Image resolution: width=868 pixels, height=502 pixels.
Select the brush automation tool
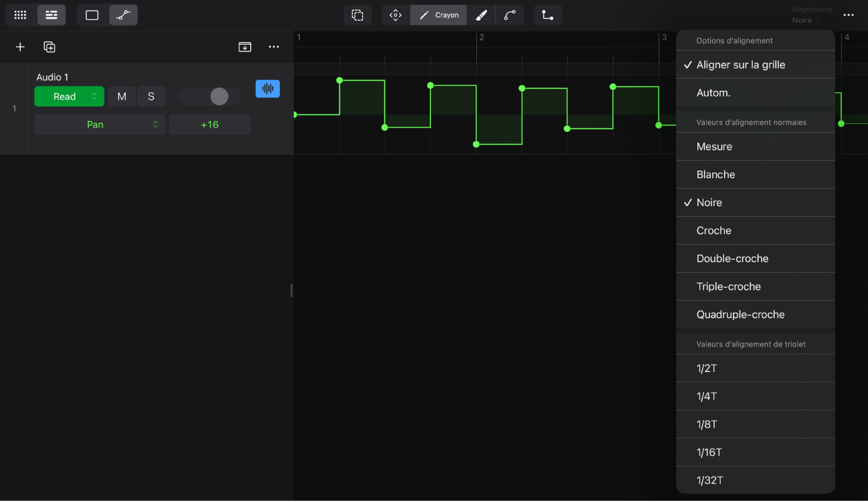481,15
